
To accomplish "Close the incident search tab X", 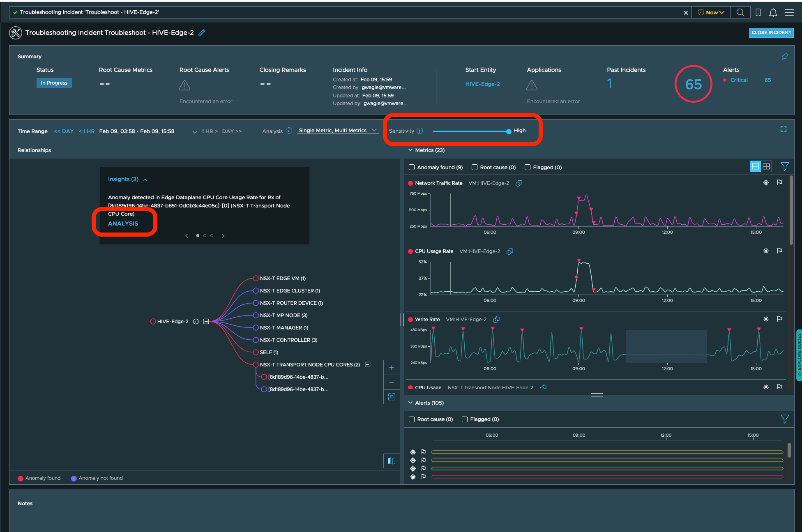I will [x=686, y=13].
